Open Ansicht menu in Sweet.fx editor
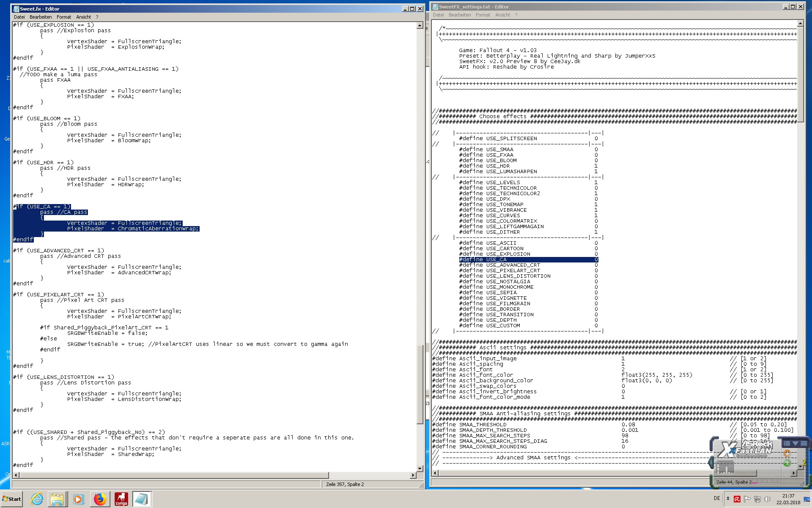This screenshot has width=812, height=508. tap(83, 17)
